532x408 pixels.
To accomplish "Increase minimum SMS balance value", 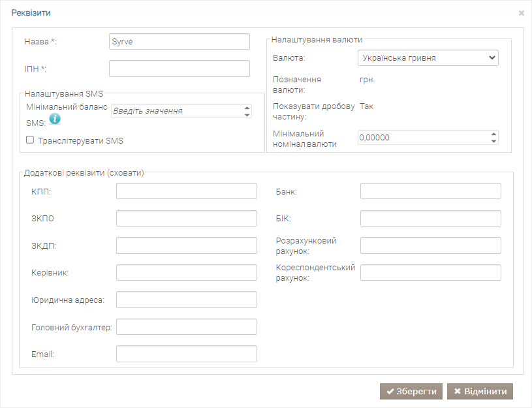I will (x=247, y=108).
